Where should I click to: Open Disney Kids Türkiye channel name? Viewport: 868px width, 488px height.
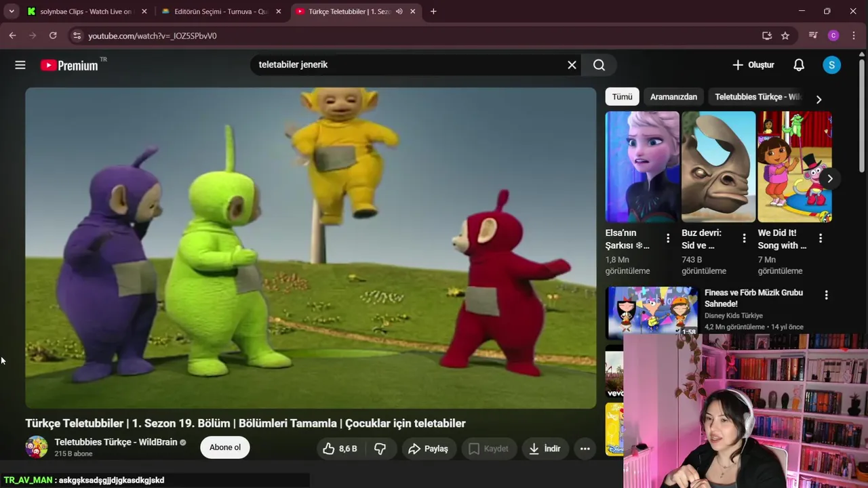(734, 316)
